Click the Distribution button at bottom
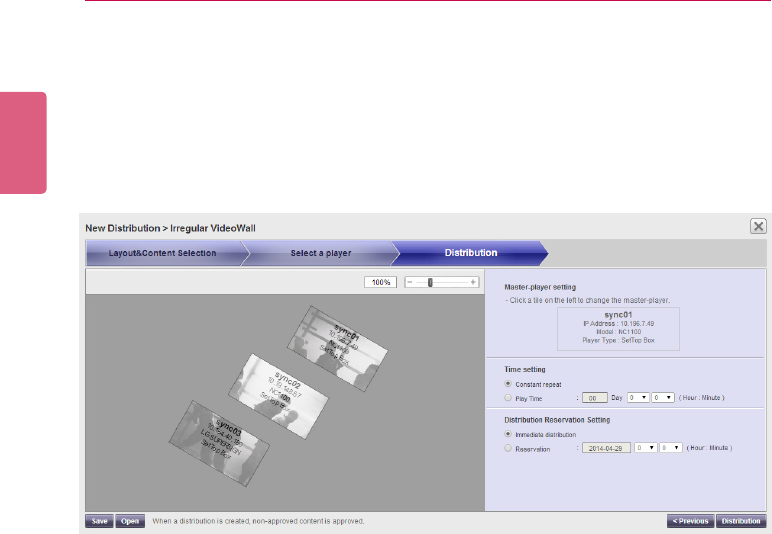Viewport: 772px width, 534px height. 741,521
